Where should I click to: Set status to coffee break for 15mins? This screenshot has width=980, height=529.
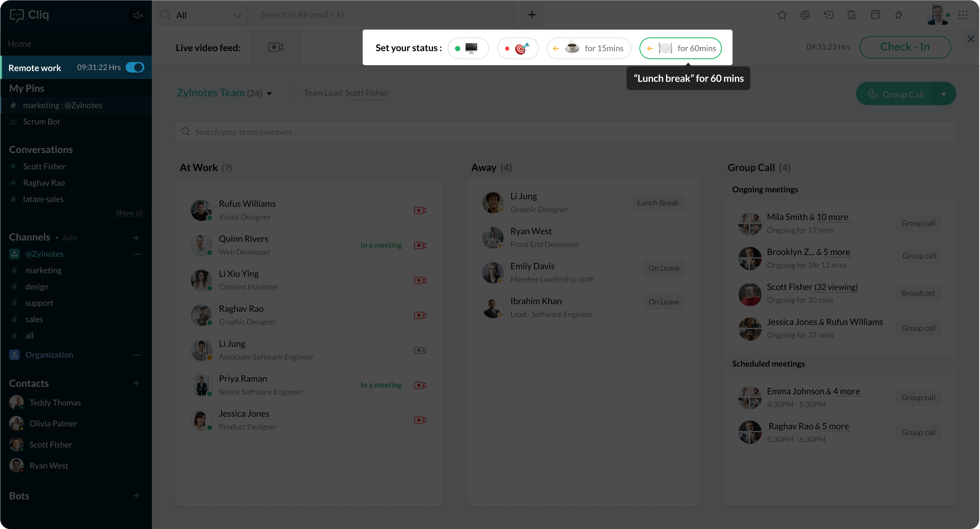[x=589, y=48]
